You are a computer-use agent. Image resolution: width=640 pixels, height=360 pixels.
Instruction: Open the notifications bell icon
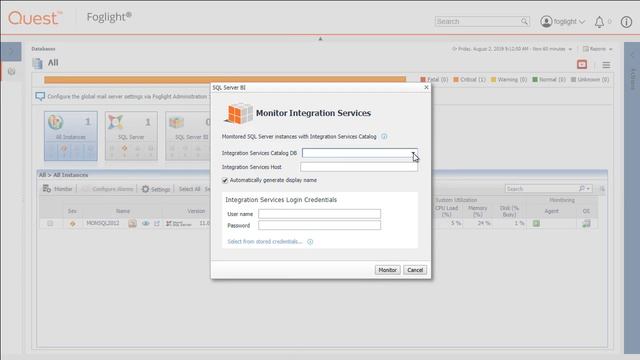[599, 22]
